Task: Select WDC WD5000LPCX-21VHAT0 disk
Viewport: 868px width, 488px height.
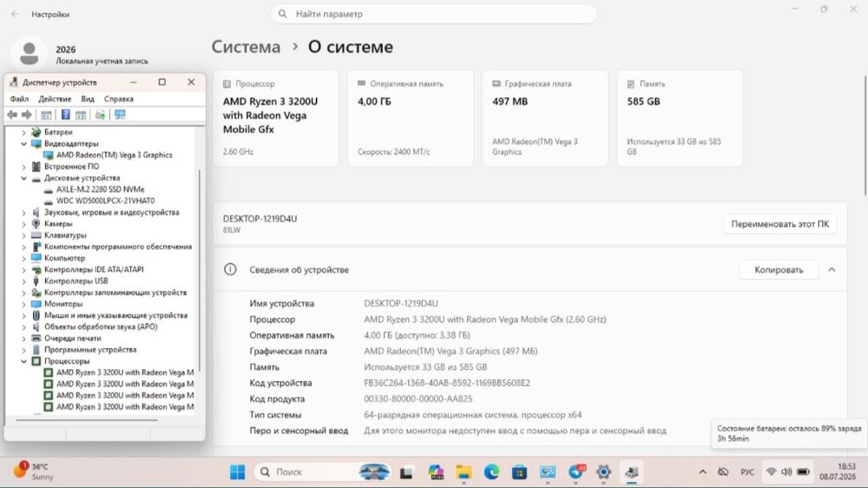Action: click(x=105, y=201)
